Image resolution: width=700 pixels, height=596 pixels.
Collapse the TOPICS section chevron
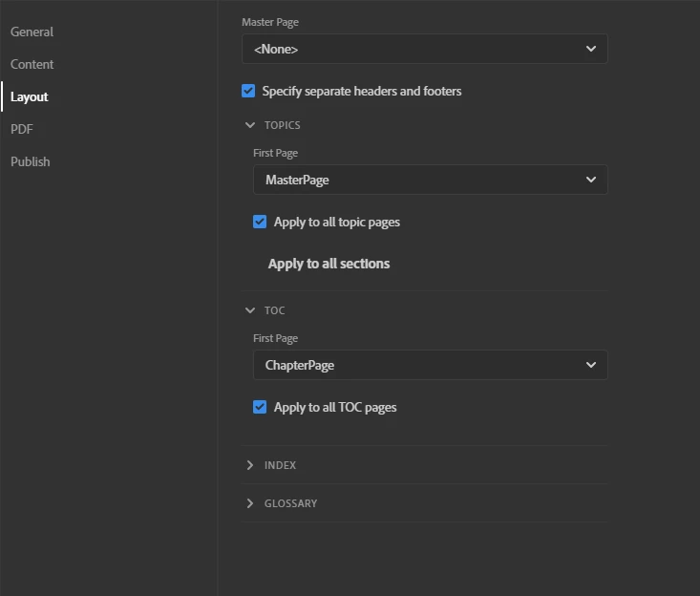click(250, 125)
